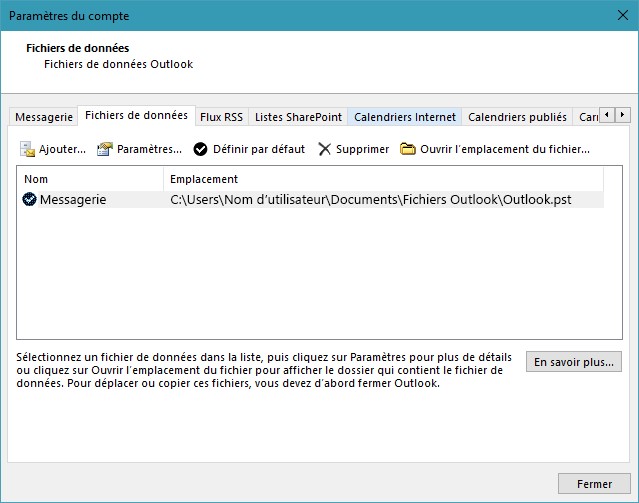Open the Calendriers publiés tab

point(517,117)
